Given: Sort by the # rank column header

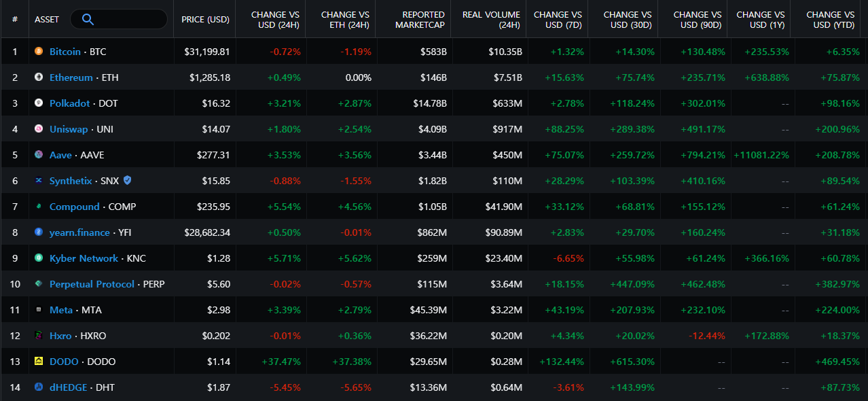Looking at the screenshot, I should pos(15,19).
